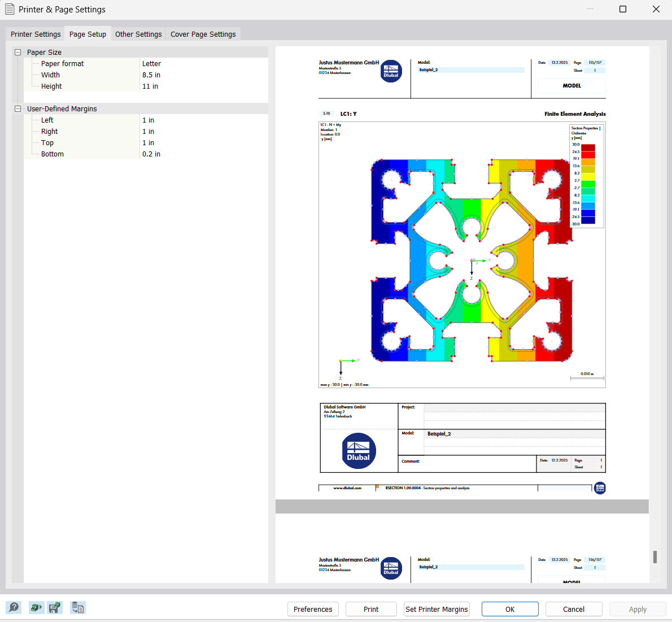Click the Print button
Image resolution: width=672 pixels, height=622 pixels.
pyautogui.click(x=371, y=609)
